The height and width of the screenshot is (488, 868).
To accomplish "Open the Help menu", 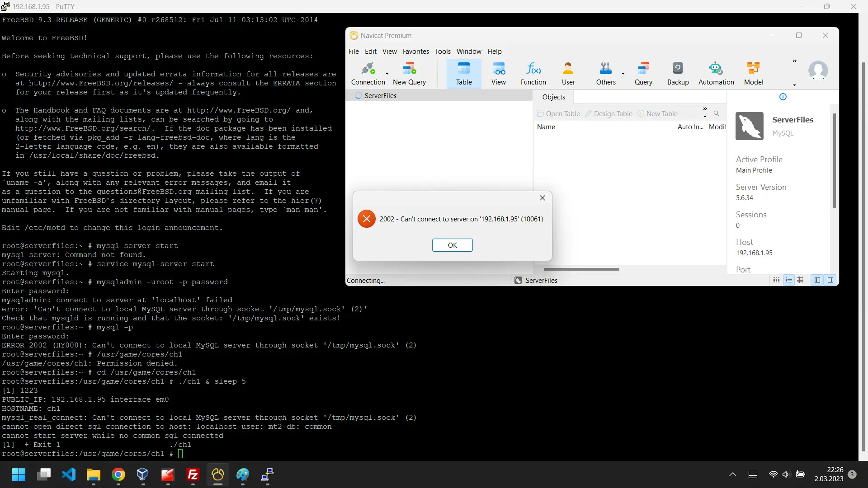I will point(494,51).
